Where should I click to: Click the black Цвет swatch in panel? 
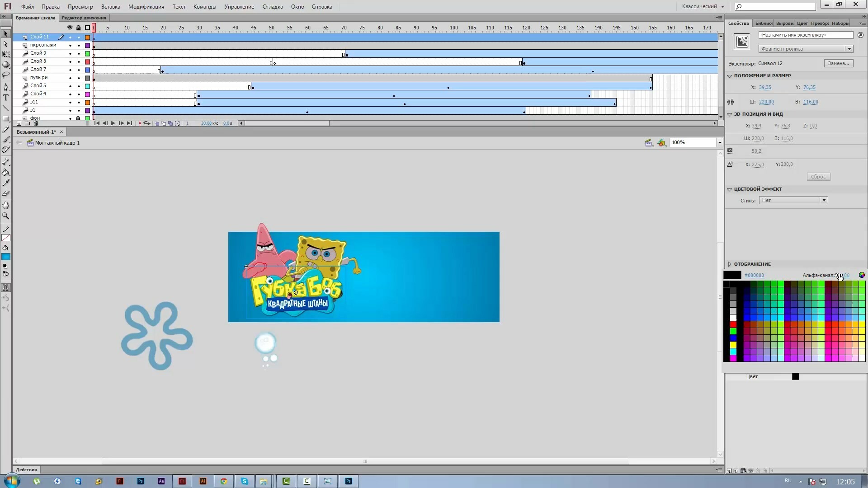tap(796, 376)
